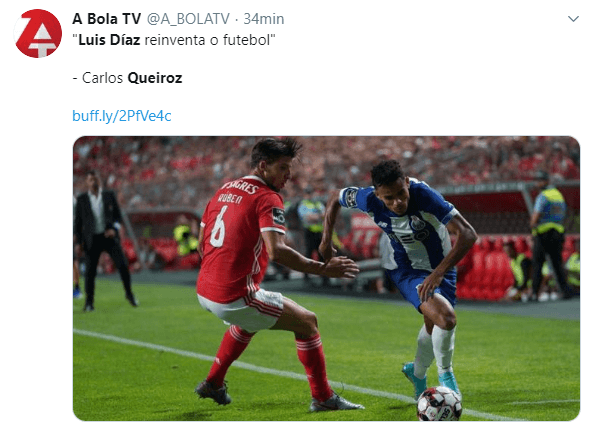The image size is (590, 430).
Task: Click the Porto player's light blue boots
Action: (x=433, y=380)
